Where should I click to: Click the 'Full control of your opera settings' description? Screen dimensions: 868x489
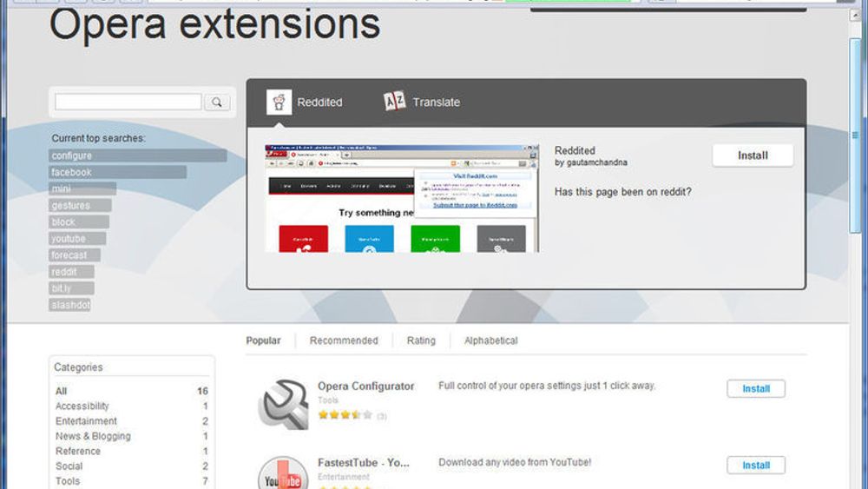tap(547, 386)
